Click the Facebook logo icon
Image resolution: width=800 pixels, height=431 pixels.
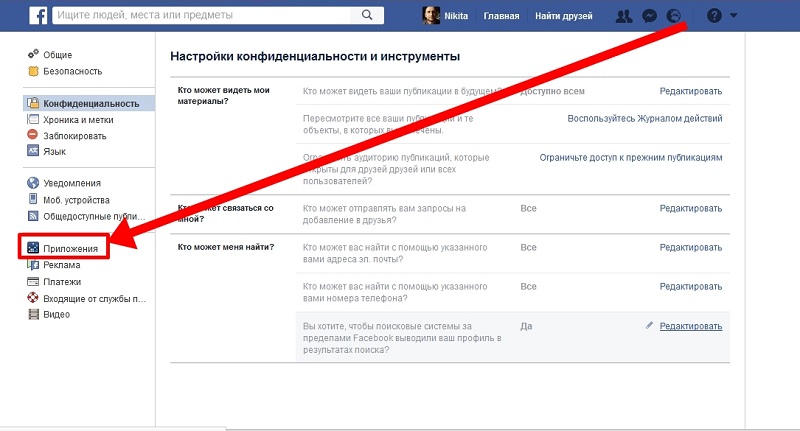pos(38,15)
